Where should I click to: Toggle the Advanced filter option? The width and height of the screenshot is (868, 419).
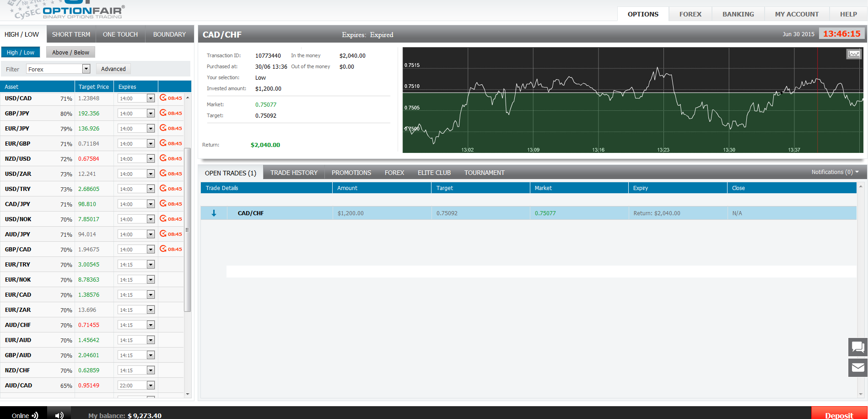[113, 69]
